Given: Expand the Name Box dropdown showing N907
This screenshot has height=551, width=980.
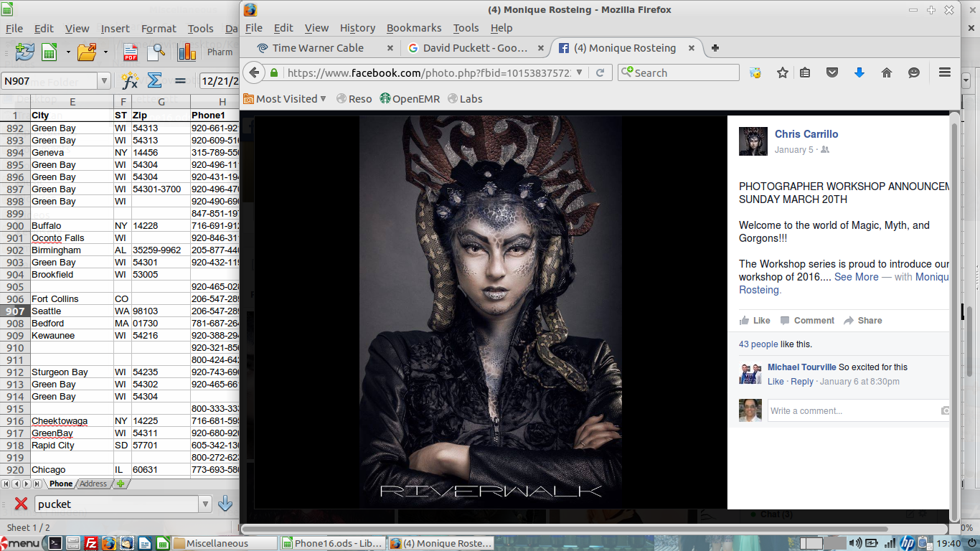Looking at the screenshot, I should (x=104, y=81).
